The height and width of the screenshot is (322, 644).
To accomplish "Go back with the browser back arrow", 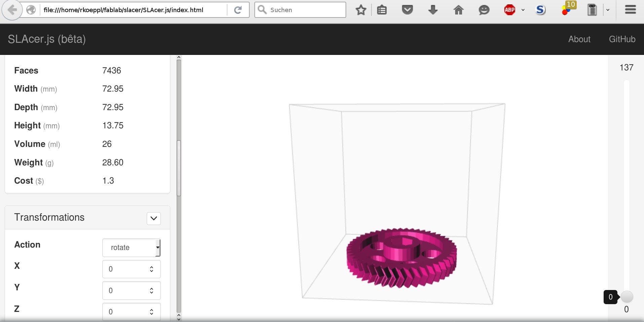I will (x=12, y=10).
